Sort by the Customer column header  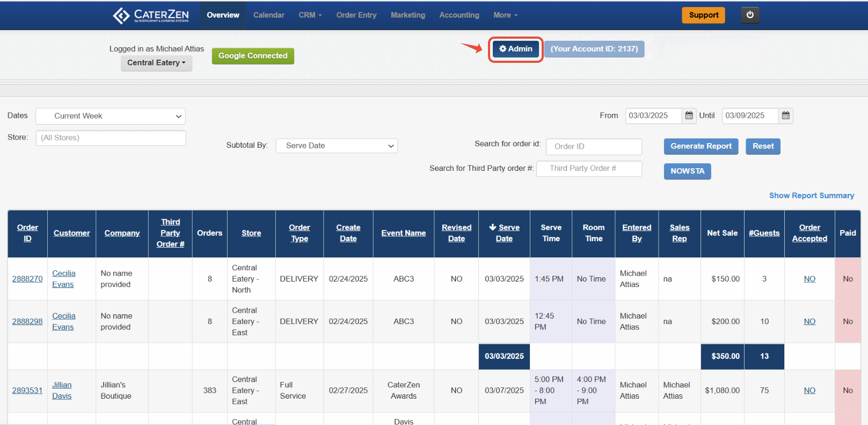point(72,233)
